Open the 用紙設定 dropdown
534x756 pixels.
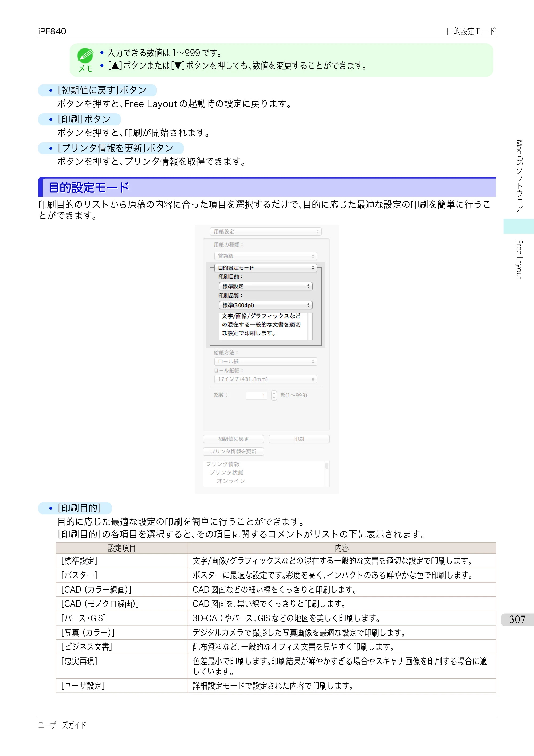265,231
